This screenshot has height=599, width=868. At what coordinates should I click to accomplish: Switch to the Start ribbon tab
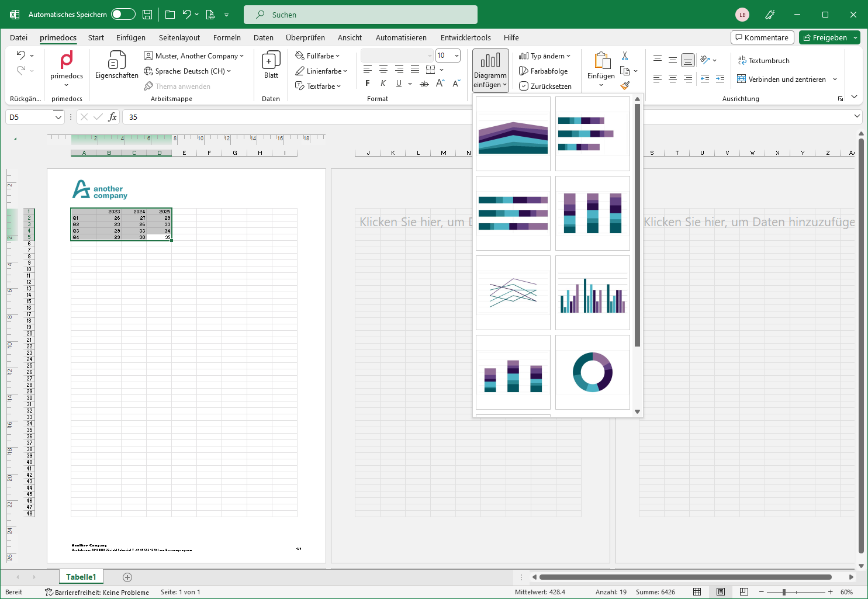[96, 37]
